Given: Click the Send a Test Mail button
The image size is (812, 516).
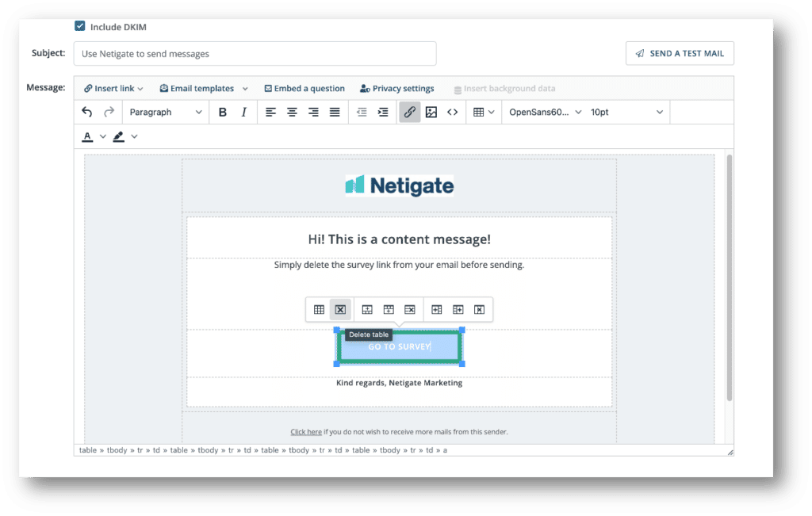Looking at the screenshot, I should pyautogui.click(x=680, y=53).
